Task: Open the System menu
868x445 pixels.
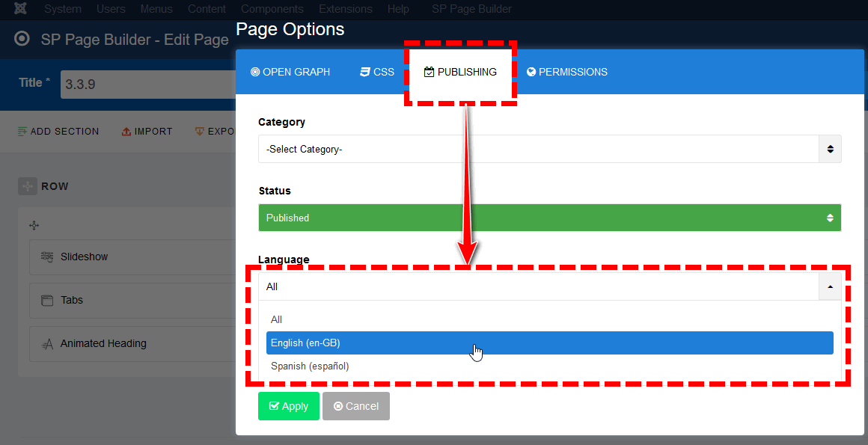Action: (x=63, y=9)
